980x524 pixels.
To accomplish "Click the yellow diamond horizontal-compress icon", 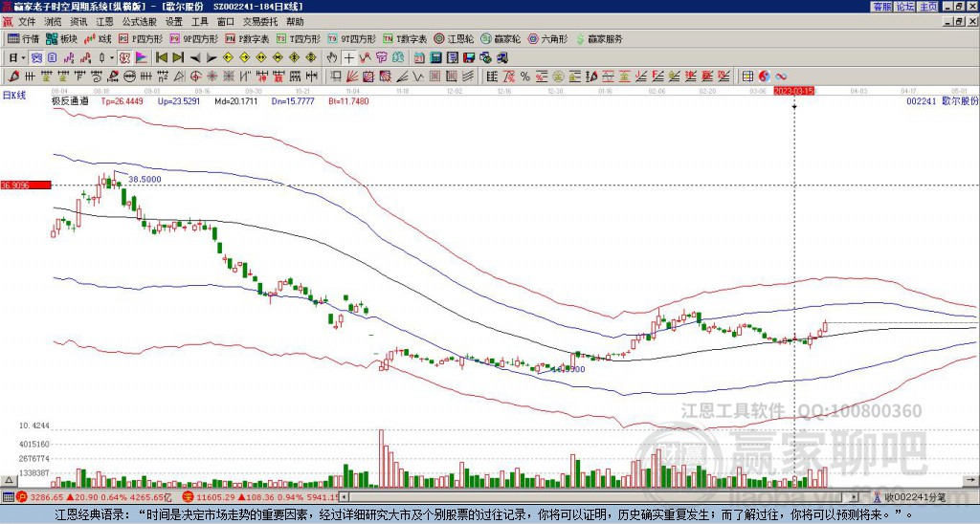I will [278, 57].
